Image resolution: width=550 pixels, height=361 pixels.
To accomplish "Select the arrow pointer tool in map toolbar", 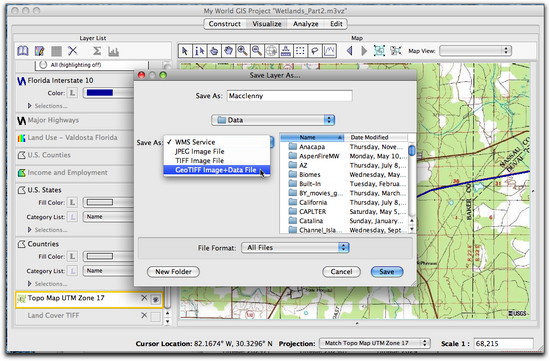I will [x=185, y=51].
